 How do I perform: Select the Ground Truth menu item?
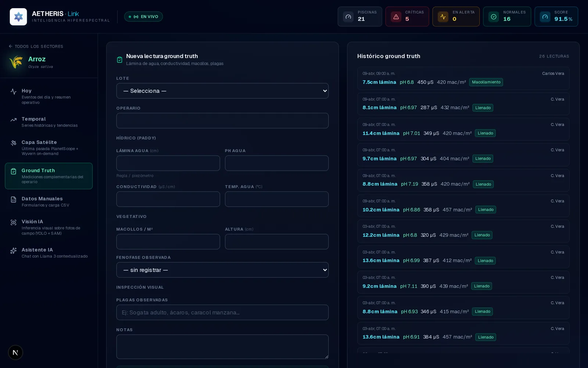49,176
